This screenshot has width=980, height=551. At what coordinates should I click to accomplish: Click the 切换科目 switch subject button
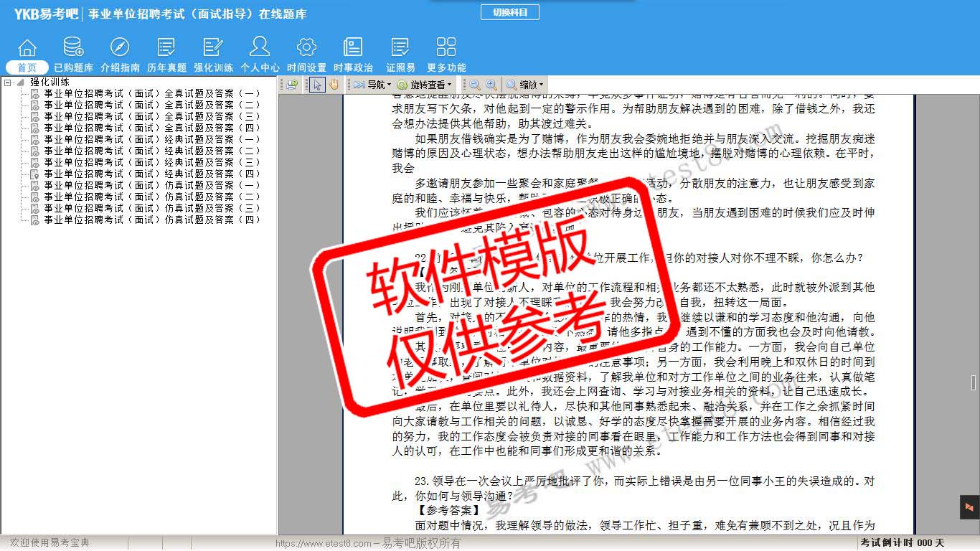pos(510,12)
